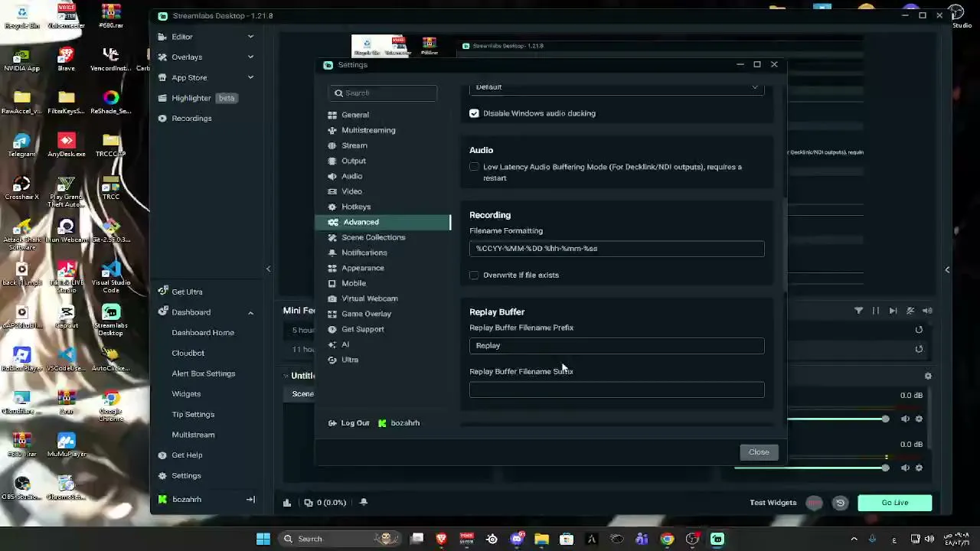Click the Filename Formatting input field
Screen dimensions: 980x551
616,249
